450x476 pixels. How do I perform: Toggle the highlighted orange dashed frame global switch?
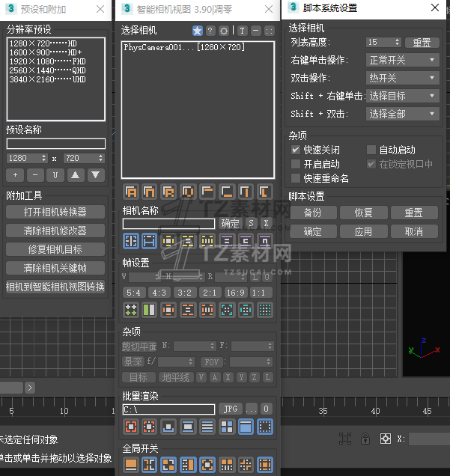264,465
